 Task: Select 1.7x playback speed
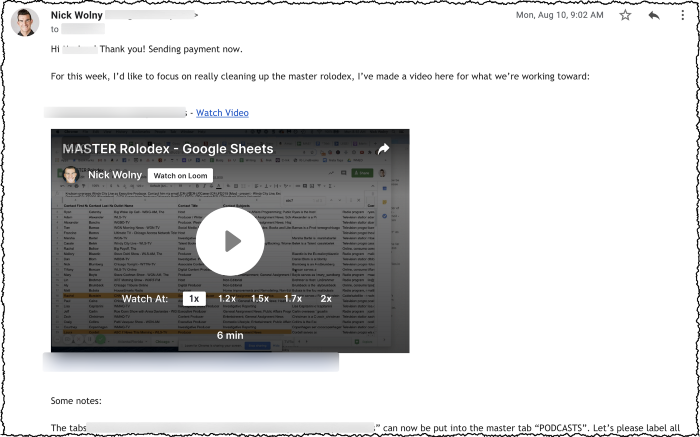[x=293, y=299]
